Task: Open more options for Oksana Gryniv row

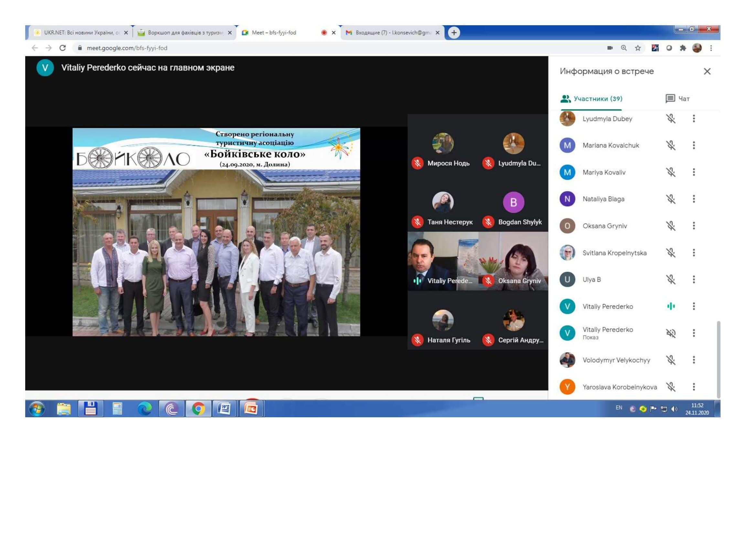Action: click(x=694, y=226)
